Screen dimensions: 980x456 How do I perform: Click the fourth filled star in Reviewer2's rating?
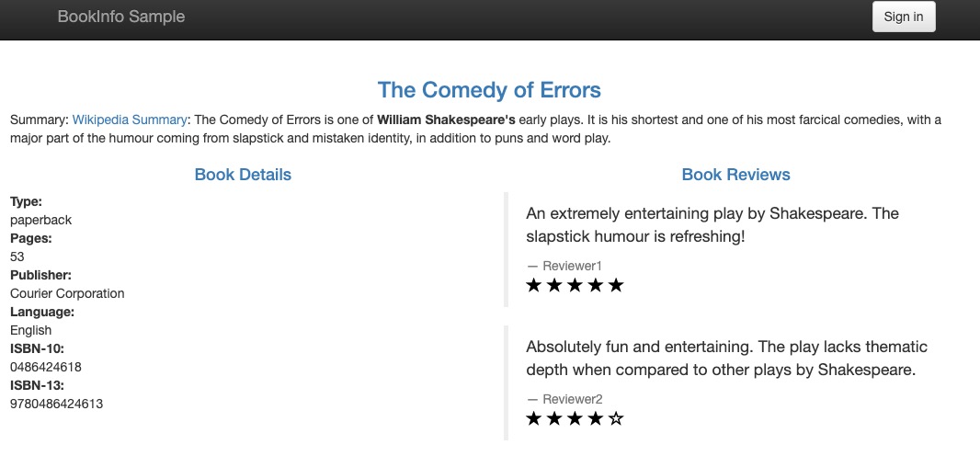(x=596, y=419)
